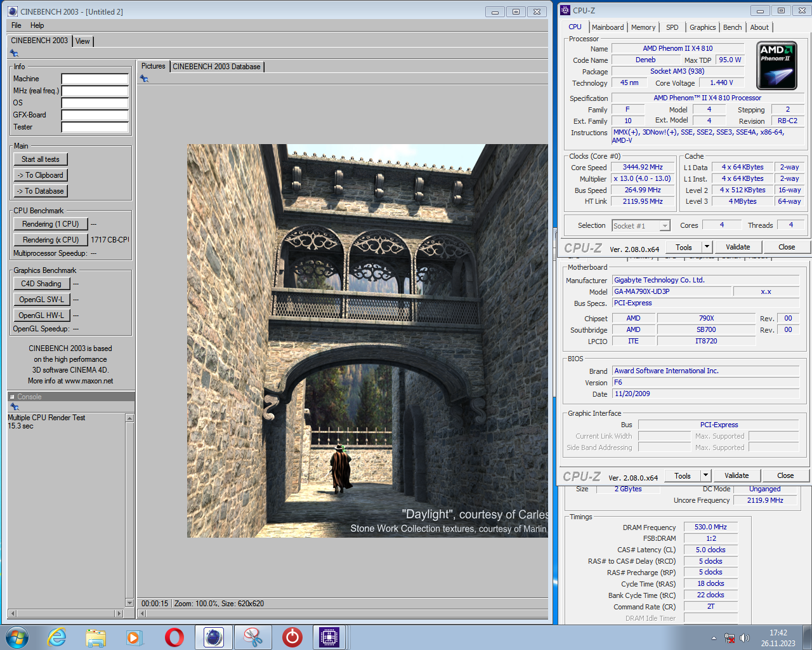Open the Bench tab in CPU-Z
The height and width of the screenshot is (650, 812).
[732, 27]
